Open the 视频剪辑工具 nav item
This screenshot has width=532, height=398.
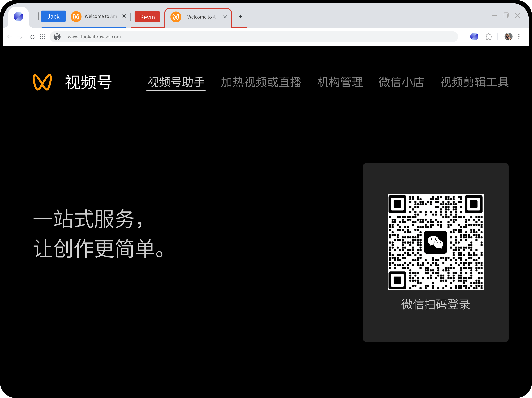[474, 82]
